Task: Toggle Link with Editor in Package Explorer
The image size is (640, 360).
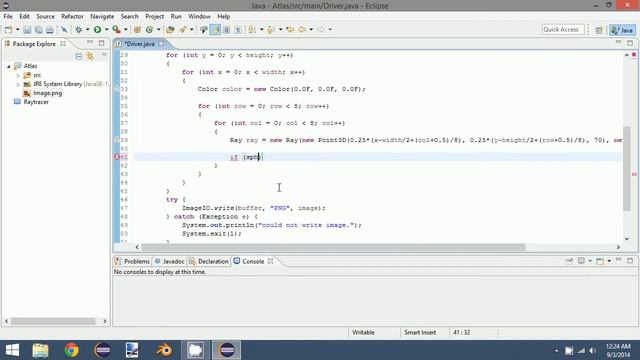Action: pyautogui.click(x=90, y=56)
